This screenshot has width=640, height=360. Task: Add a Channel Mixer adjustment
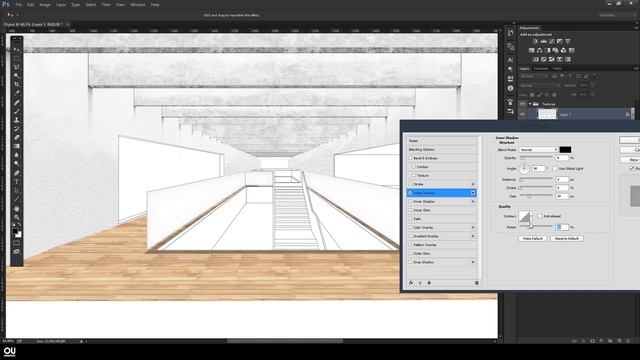564,50
